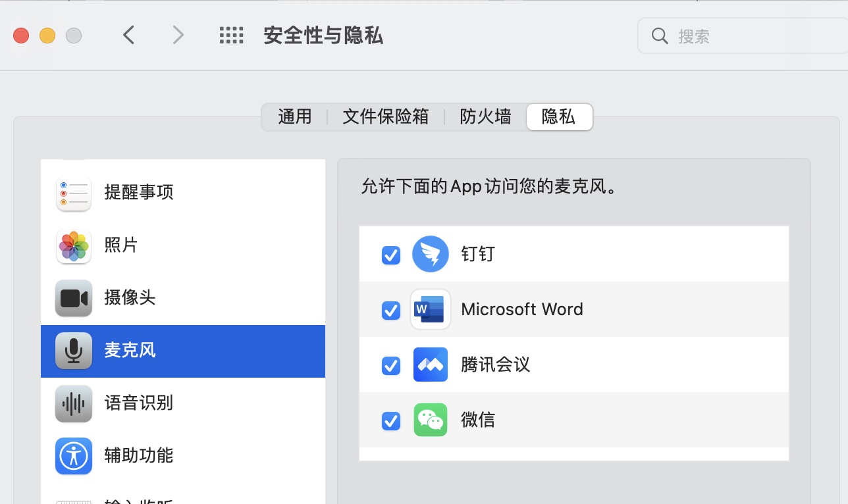
Task: Click the Accessibility figure icon
Action: coord(73,455)
